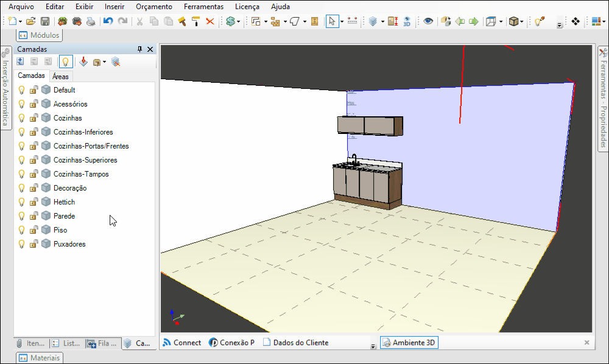Open the dropdown beside box icon in Camadas toolbar
Viewport: 609px width, 364px height.
pyautogui.click(x=104, y=62)
